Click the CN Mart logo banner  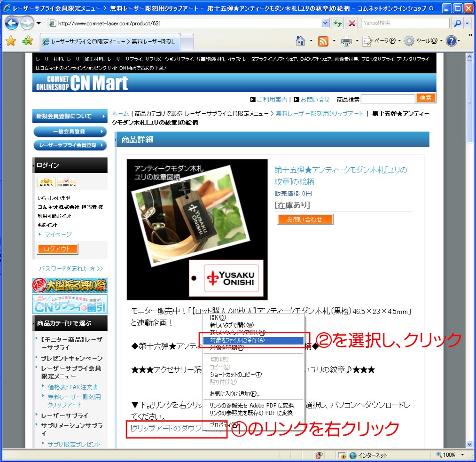pyautogui.click(x=82, y=83)
